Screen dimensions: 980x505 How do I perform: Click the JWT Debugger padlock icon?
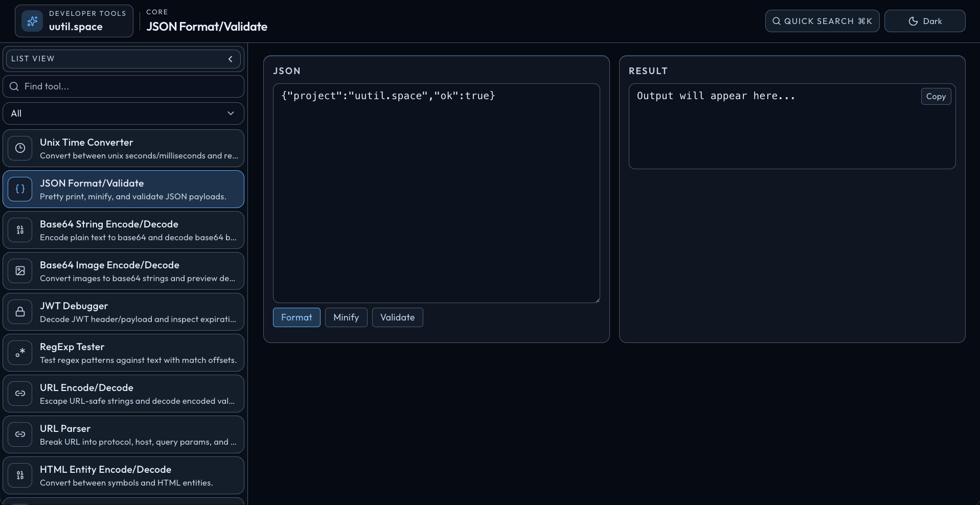coord(20,312)
